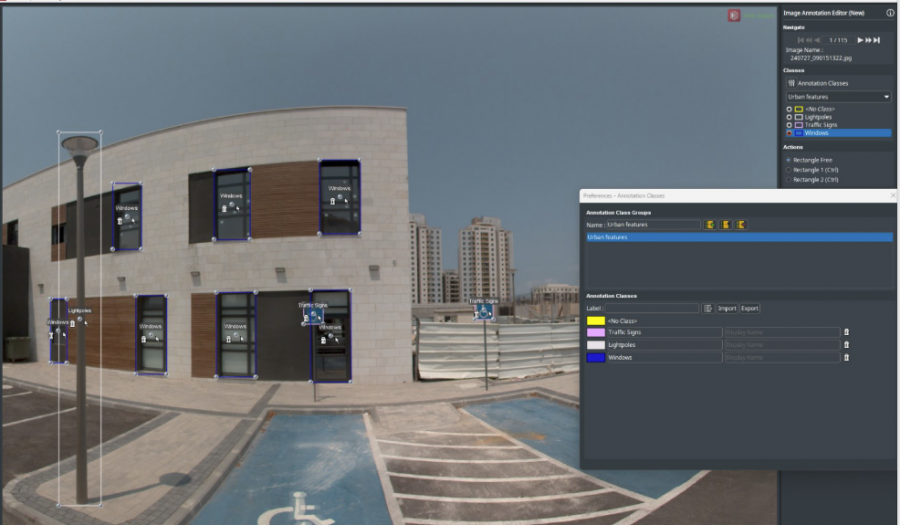Select the Lightpoles class radio button
900x525 pixels.
point(789,117)
